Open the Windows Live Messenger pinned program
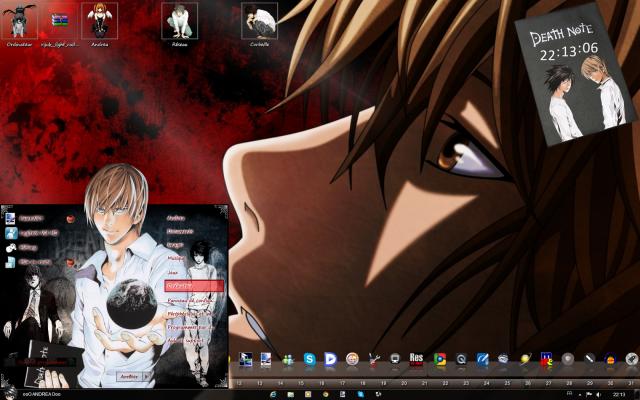The image size is (640, 400). [32, 233]
